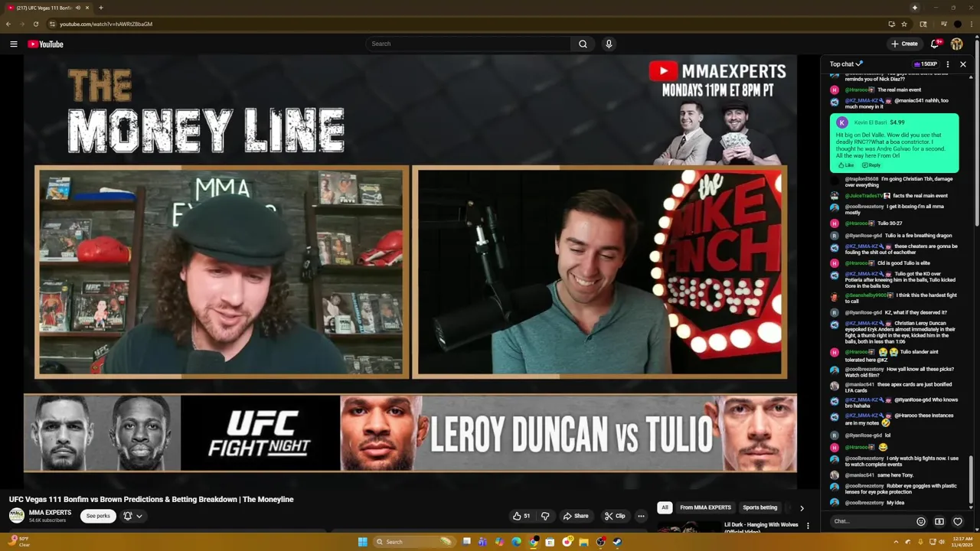Open the 150XP chat points badge
This screenshot has height=551, width=980.
tap(925, 64)
